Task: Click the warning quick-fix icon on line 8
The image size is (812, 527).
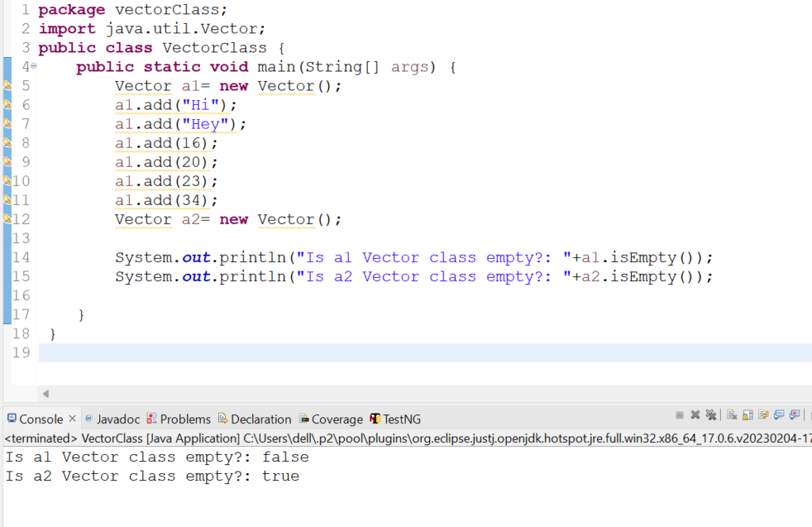Action: (7, 143)
